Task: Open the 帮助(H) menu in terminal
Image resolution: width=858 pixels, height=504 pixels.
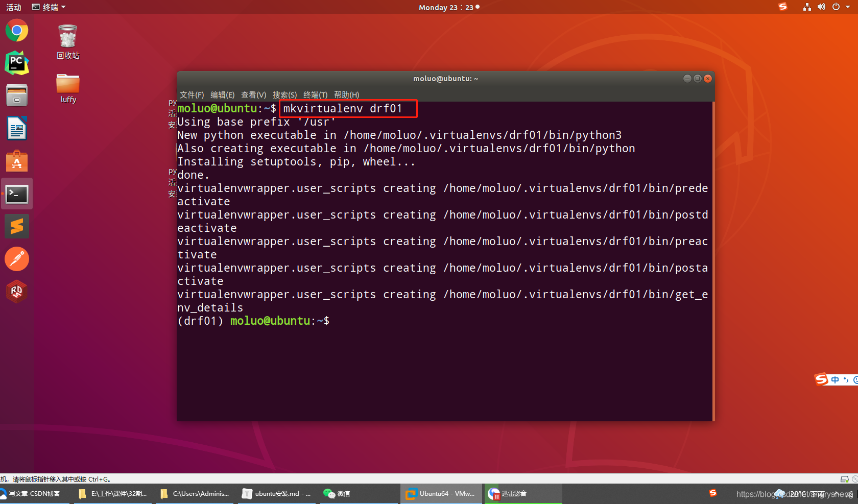Action: 347,95
